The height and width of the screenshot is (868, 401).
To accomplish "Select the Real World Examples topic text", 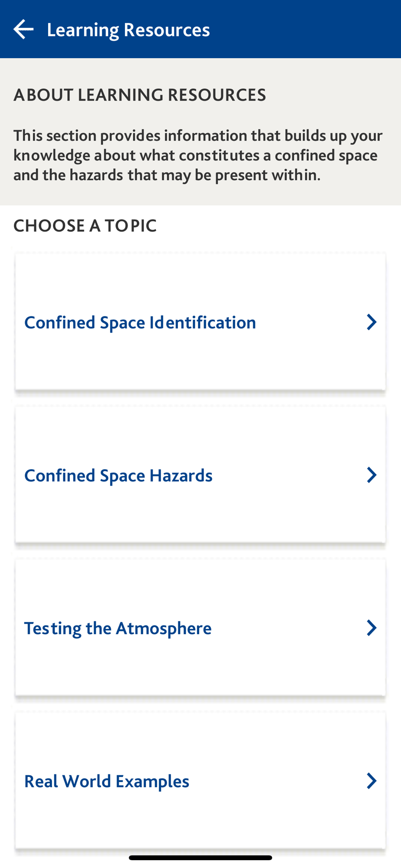I will (x=107, y=781).
